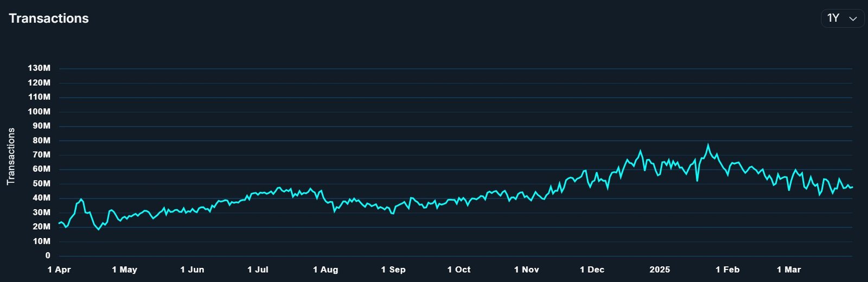Click the 1 Mar date label
Screen dimensions: 868x282
[789, 270]
